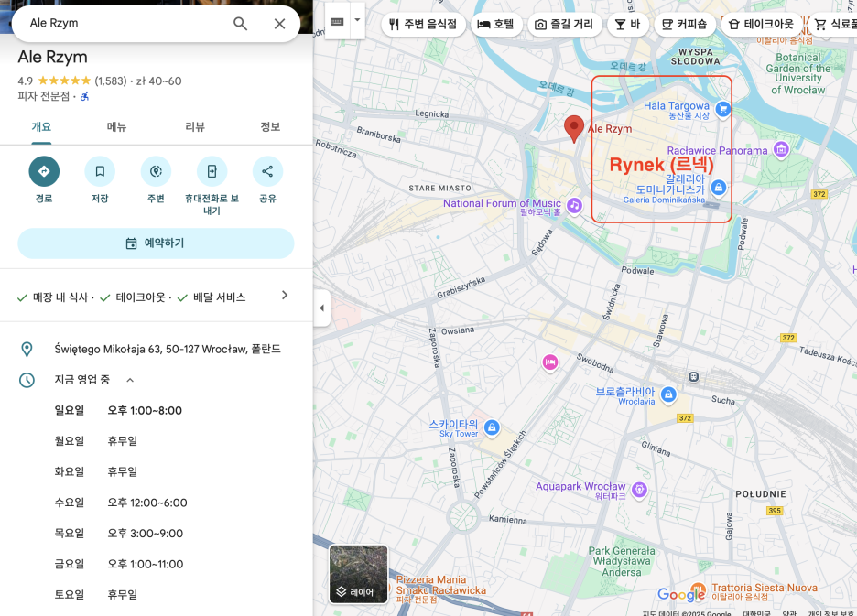The height and width of the screenshot is (616, 857).
Task: Click the train station icon near Sucha
Action: [693, 376]
